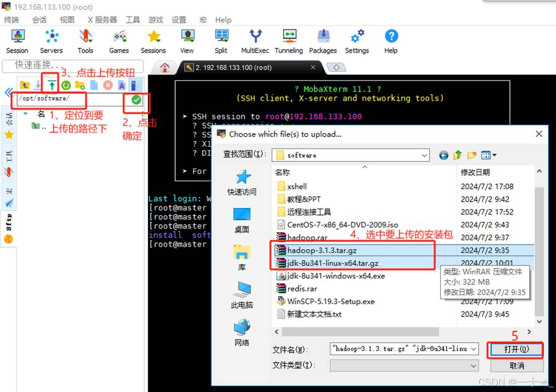
Task: Open the 设置 menu
Action: 179,20
